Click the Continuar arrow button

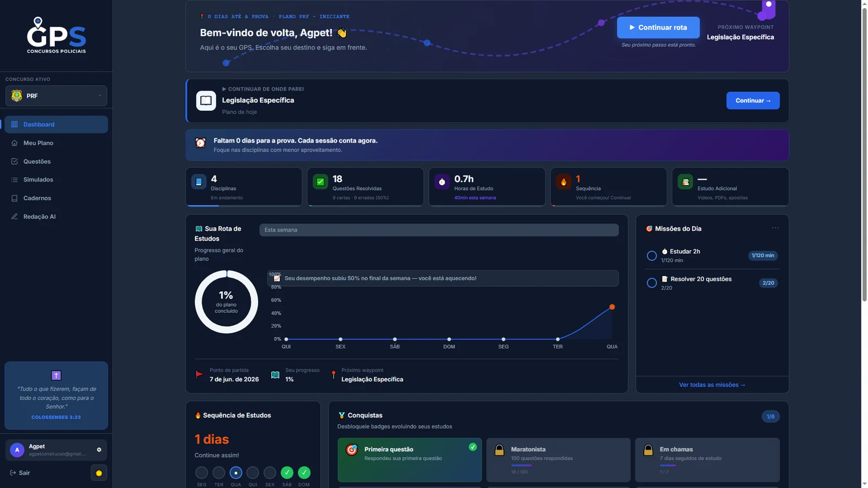tap(753, 100)
